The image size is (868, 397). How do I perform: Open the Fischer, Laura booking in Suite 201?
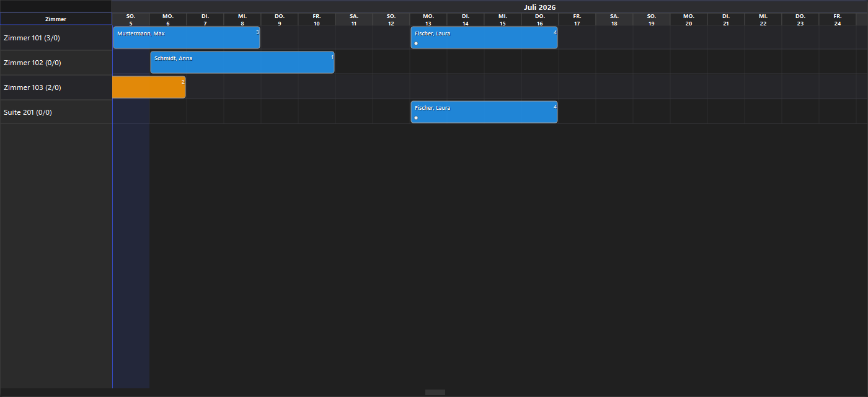pos(484,112)
